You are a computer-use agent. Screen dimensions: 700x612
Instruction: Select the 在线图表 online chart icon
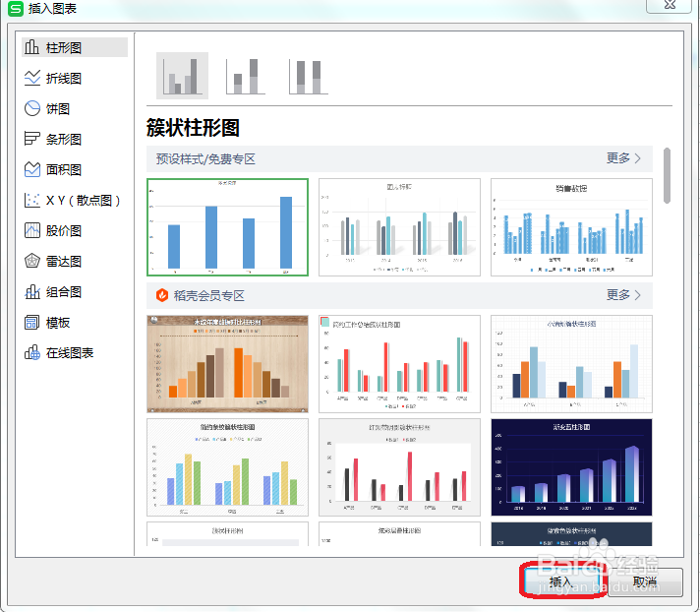tap(32, 352)
